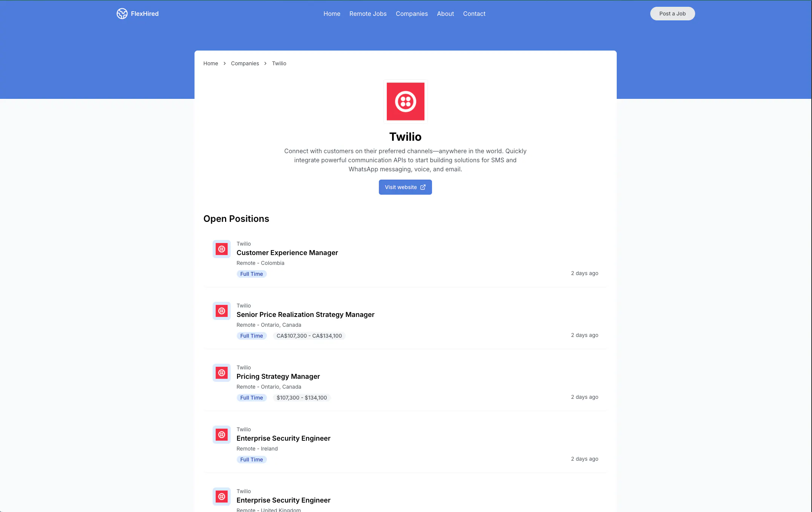Open the About page from navigation

(445, 14)
